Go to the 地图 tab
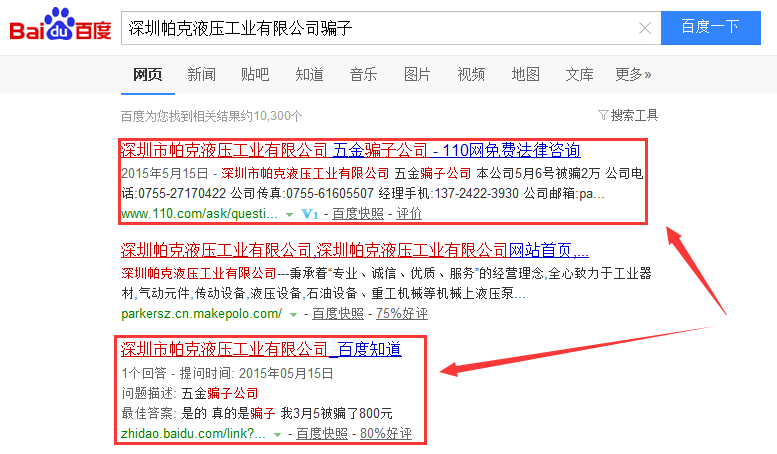 coord(525,74)
